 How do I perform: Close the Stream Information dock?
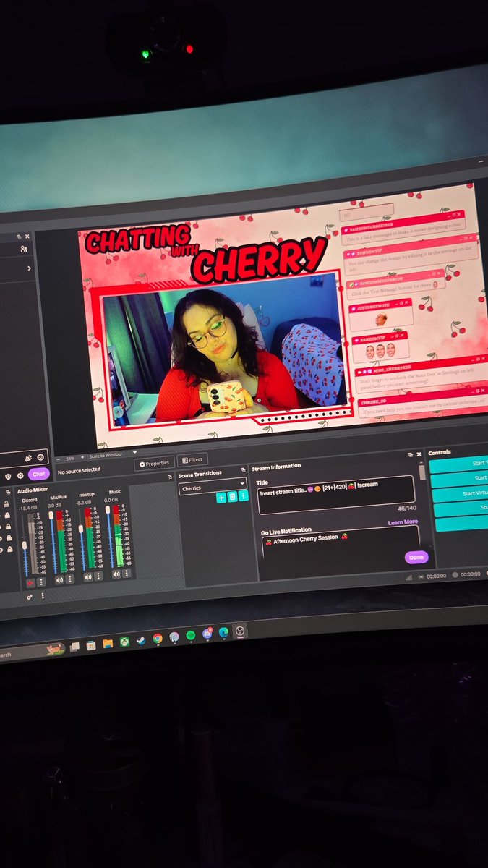pyautogui.click(x=419, y=454)
